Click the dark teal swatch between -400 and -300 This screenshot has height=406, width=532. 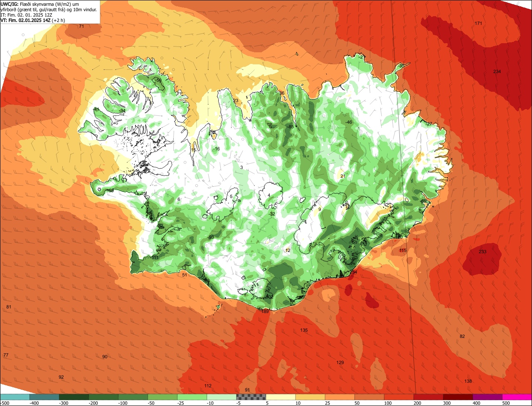click(45, 397)
